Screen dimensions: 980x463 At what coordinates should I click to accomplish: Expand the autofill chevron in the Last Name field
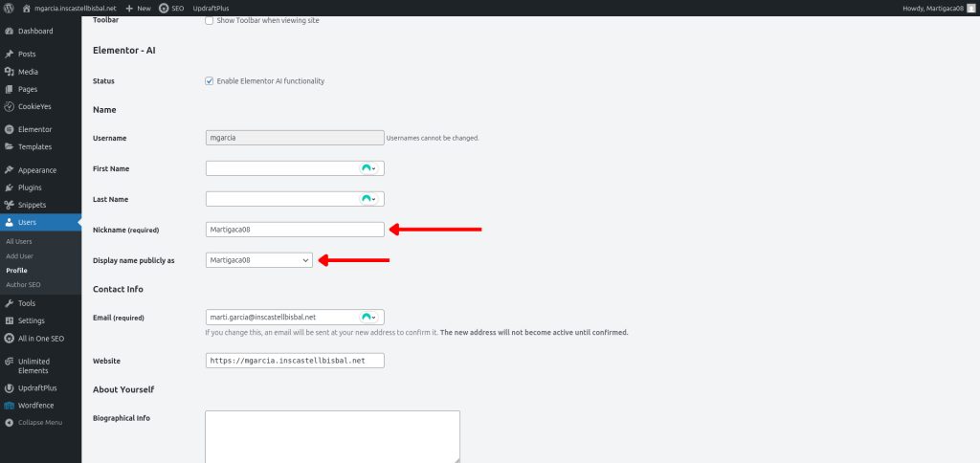[374, 199]
